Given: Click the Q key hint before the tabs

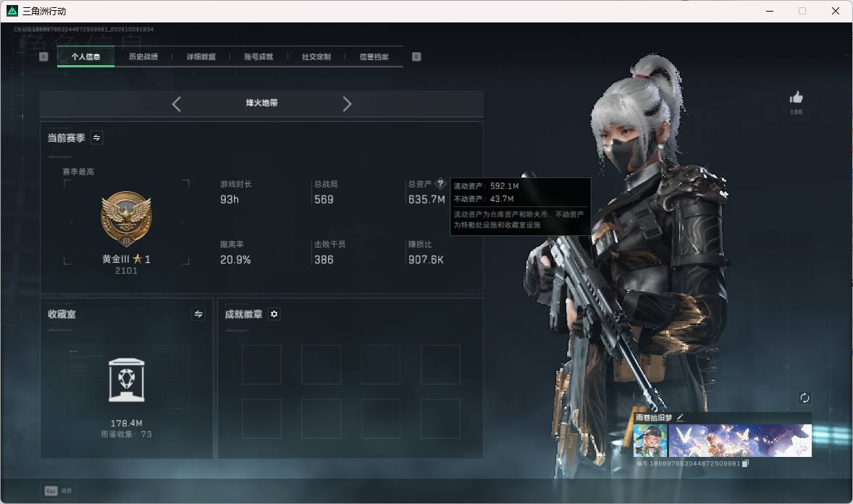Looking at the screenshot, I should 43,56.
